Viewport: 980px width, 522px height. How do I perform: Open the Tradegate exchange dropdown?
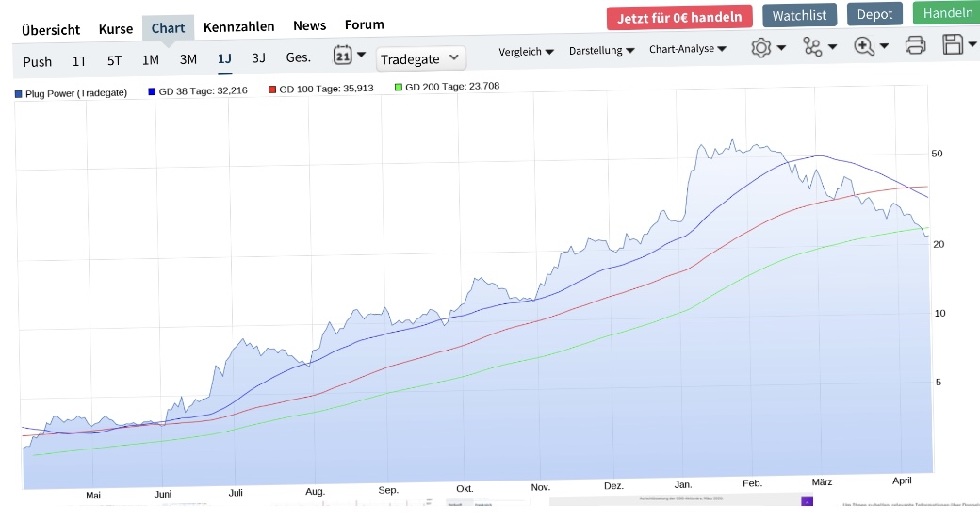point(421,58)
